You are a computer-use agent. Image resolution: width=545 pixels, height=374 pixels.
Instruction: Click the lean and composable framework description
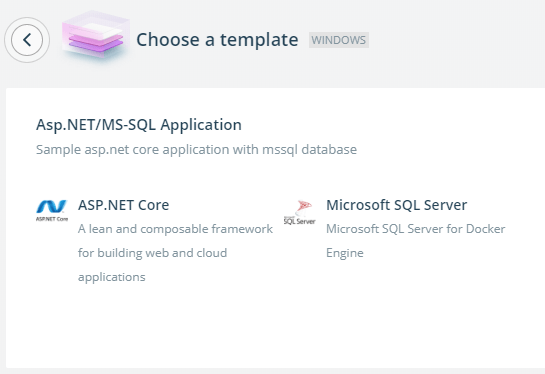click(175, 229)
